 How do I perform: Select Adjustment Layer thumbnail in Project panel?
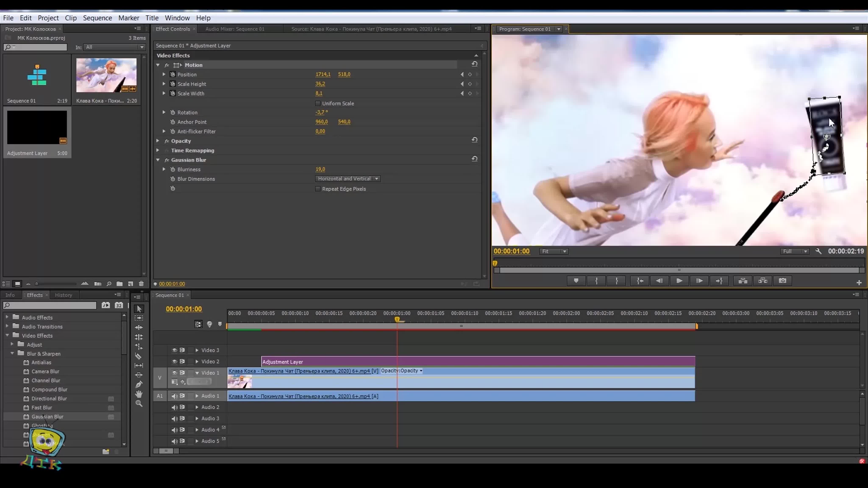tap(37, 128)
